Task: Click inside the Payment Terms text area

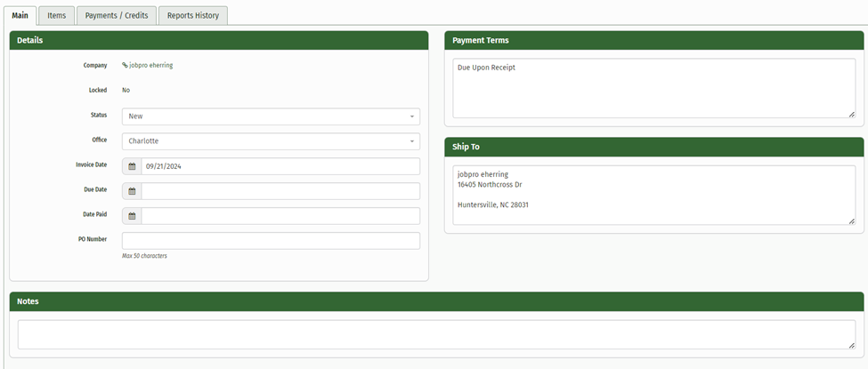Action: tap(653, 89)
